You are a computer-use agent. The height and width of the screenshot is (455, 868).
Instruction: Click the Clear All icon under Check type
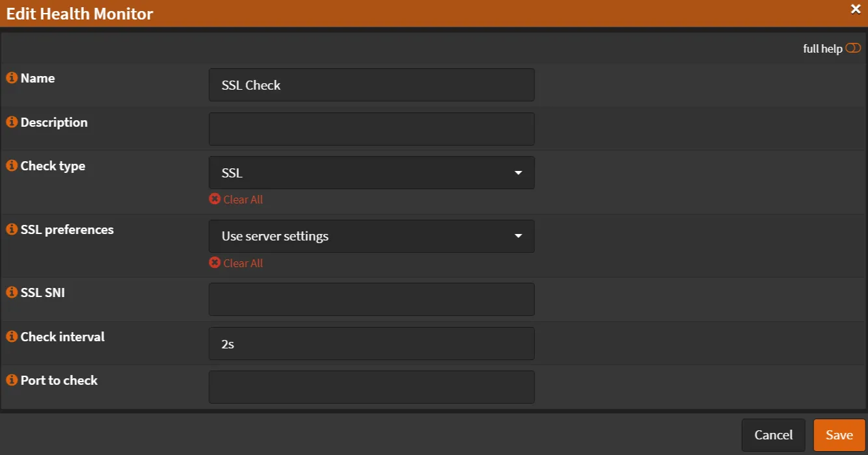215,200
